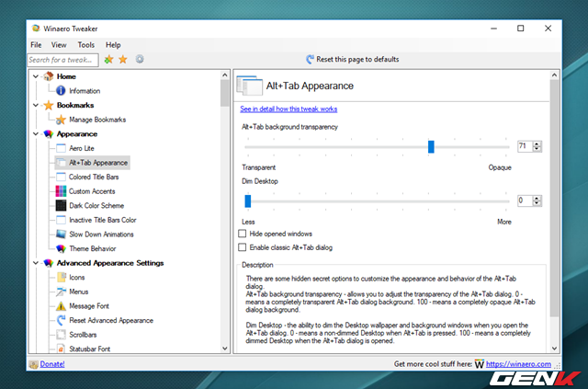Image resolution: width=588 pixels, height=389 pixels.
Task: Click the Menus item icon
Action: (61, 292)
